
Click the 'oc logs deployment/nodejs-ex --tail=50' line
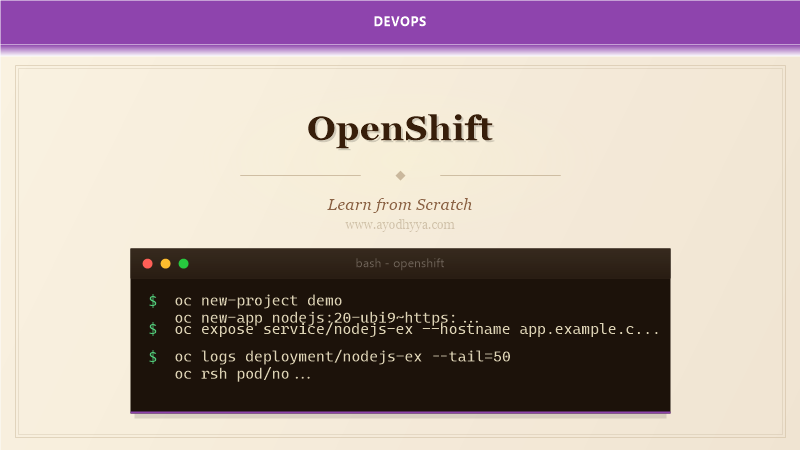pyautogui.click(x=342, y=357)
